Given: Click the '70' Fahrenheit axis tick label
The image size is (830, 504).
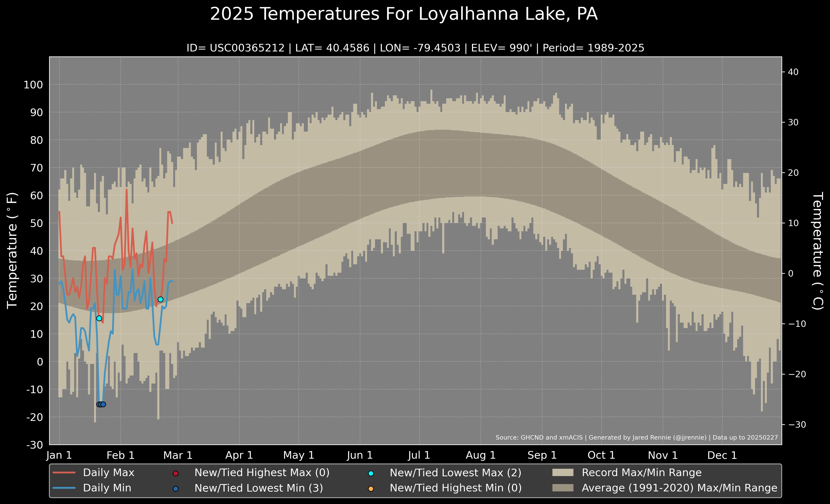Looking at the screenshot, I should (x=37, y=168).
